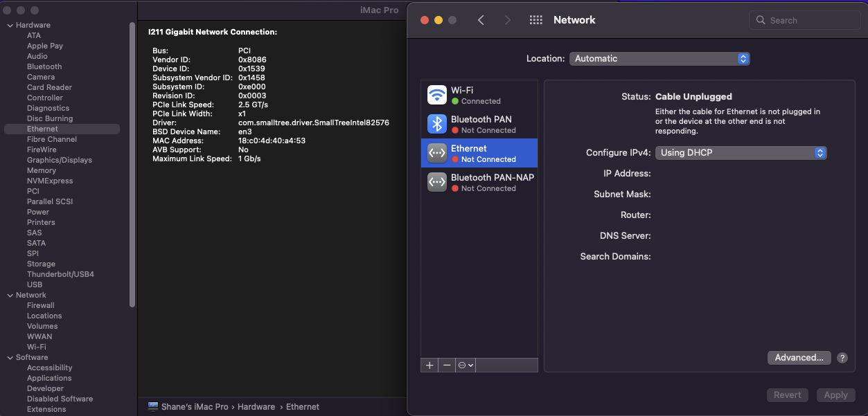The height and width of the screenshot is (416, 868).
Task: Open the Location Automatic dropdown
Action: tap(659, 59)
